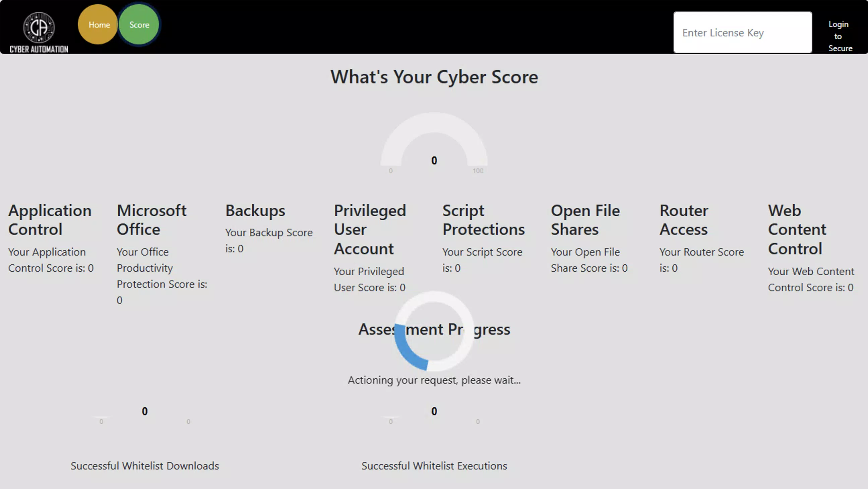Click the Whitelist Executions gauge value

click(x=434, y=411)
